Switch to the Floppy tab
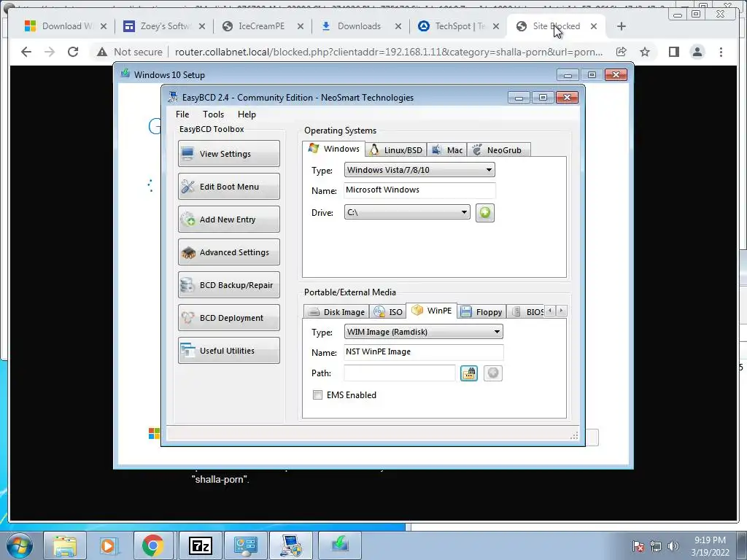This screenshot has height=560, width=747. coord(481,312)
